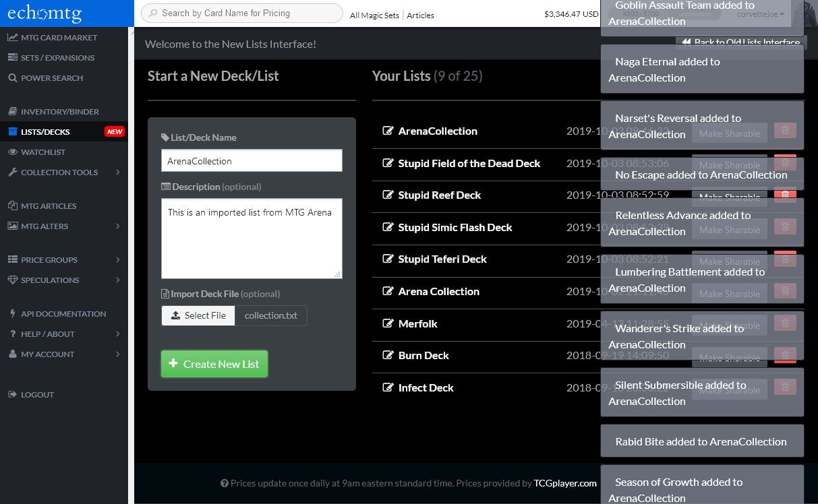The image size is (818, 504).
Task: Dismiss the Naga Eternal added notification
Action: (x=702, y=69)
